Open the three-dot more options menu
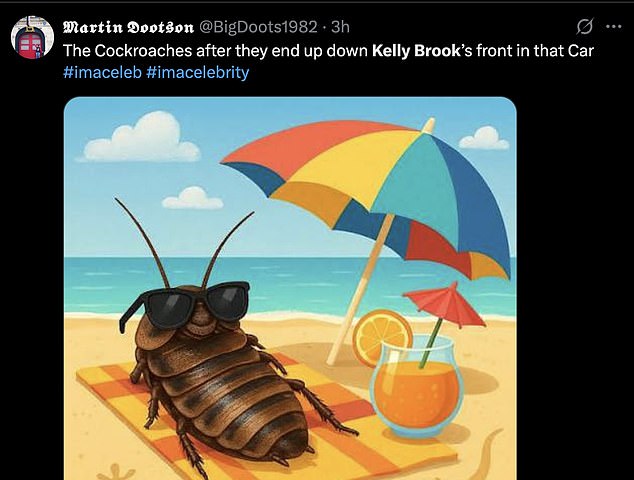The height and width of the screenshot is (480, 634). coord(613,25)
